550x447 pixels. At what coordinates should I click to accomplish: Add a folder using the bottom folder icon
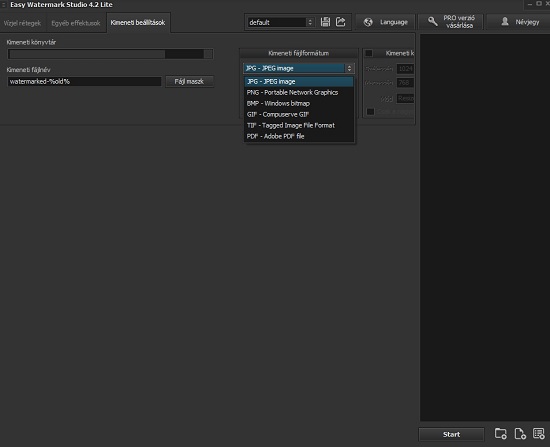coord(501,434)
